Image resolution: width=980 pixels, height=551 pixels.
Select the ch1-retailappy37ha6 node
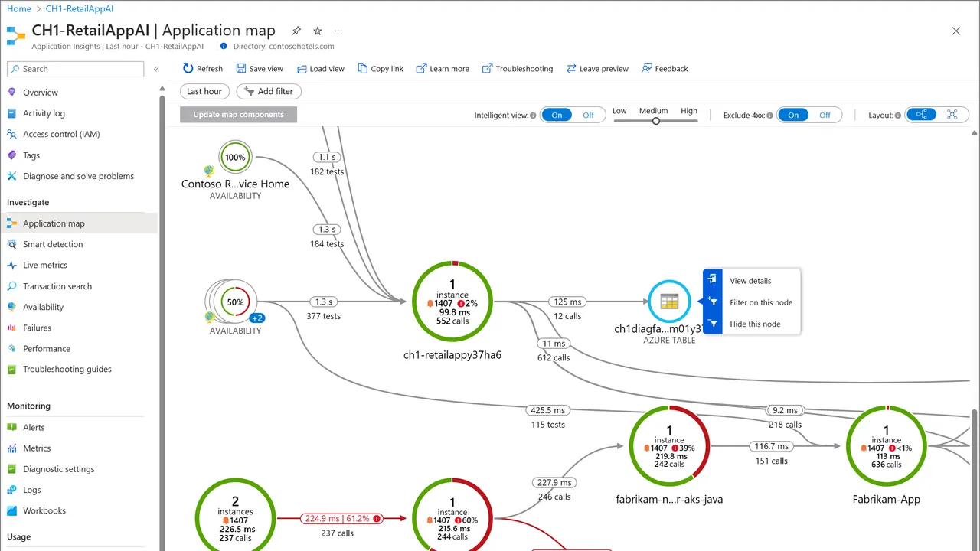[452, 302]
